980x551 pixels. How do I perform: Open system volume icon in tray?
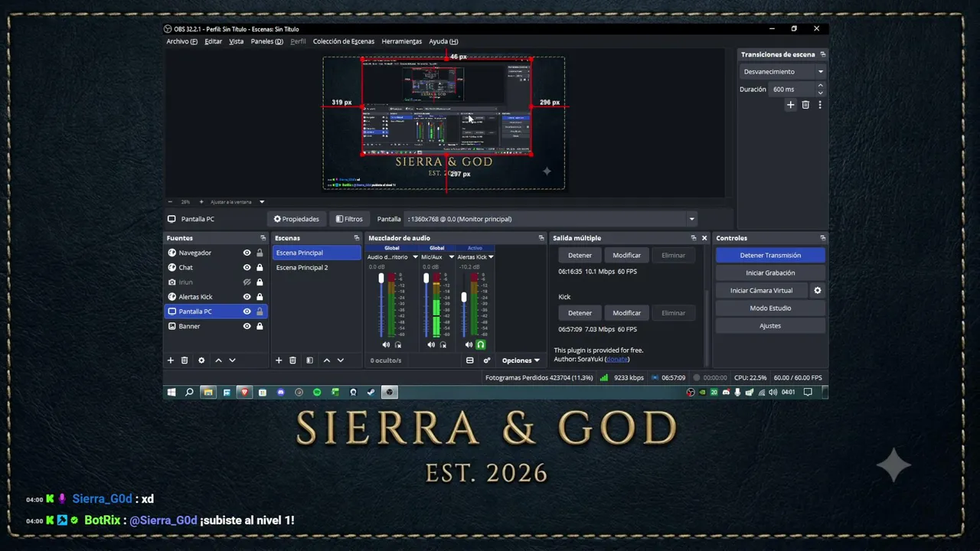point(773,393)
